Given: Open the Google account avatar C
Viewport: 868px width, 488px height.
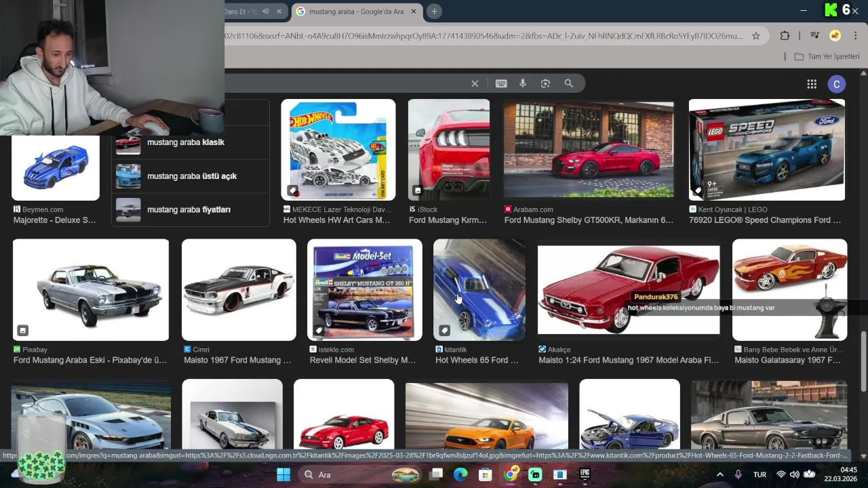Looking at the screenshot, I should (x=836, y=84).
